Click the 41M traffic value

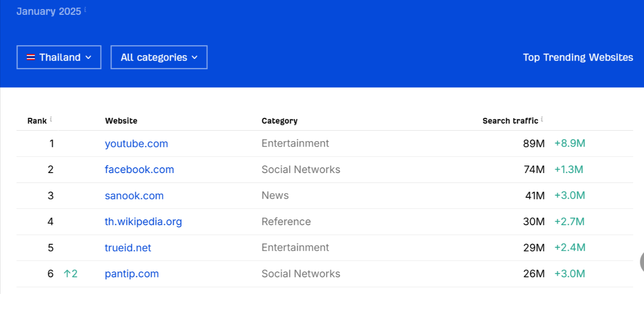pos(535,196)
